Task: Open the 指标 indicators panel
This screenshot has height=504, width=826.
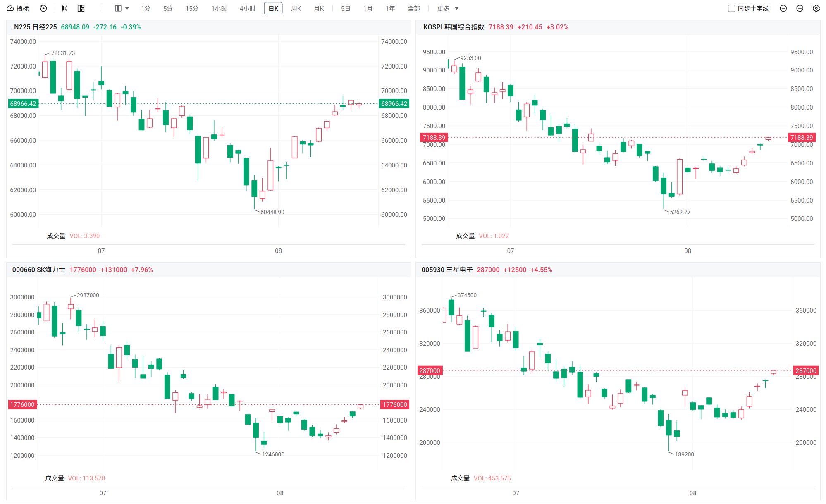Action: coord(18,8)
